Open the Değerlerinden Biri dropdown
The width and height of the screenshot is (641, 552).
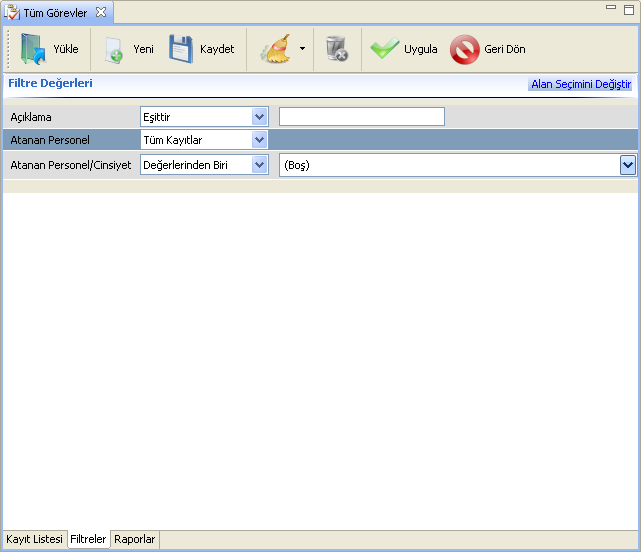click(x=260, y=165)
